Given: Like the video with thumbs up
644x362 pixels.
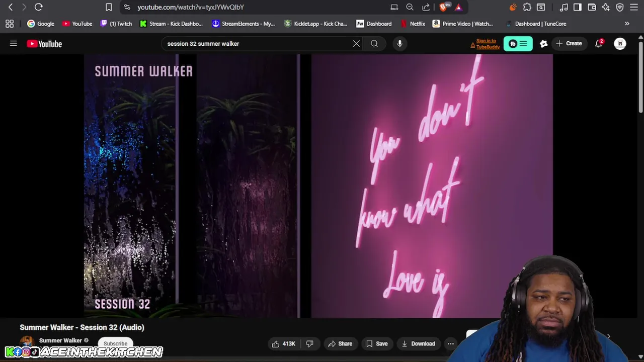Looking at the screenshot, I should pos(284,344).
